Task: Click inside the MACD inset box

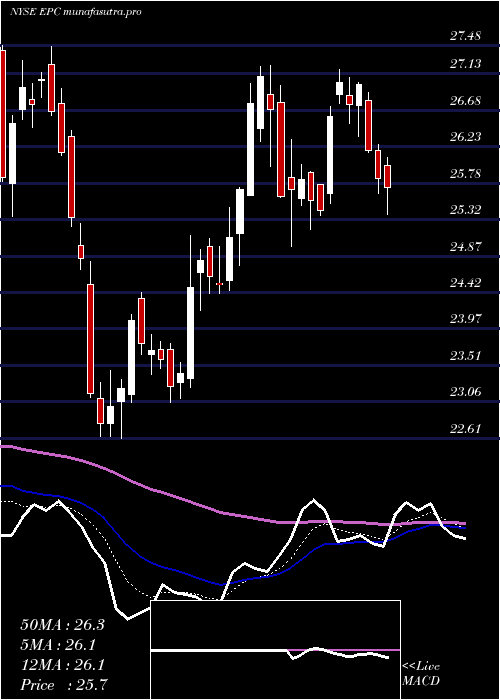Action: [275, 650]
